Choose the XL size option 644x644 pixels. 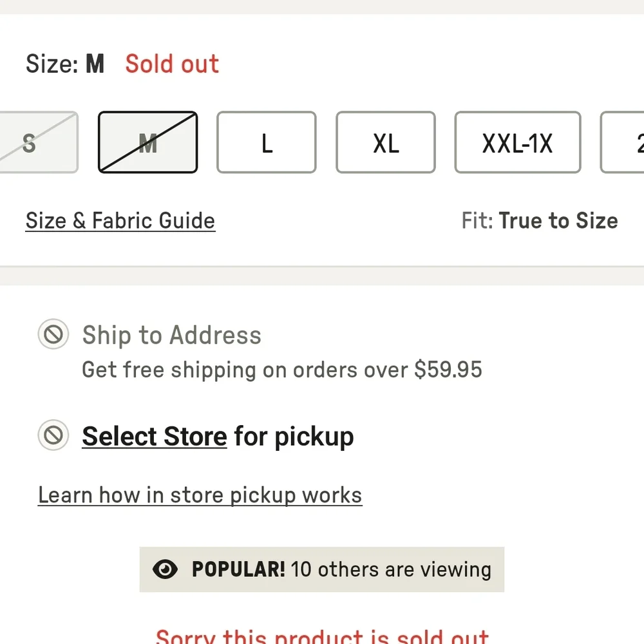(386, 142)
